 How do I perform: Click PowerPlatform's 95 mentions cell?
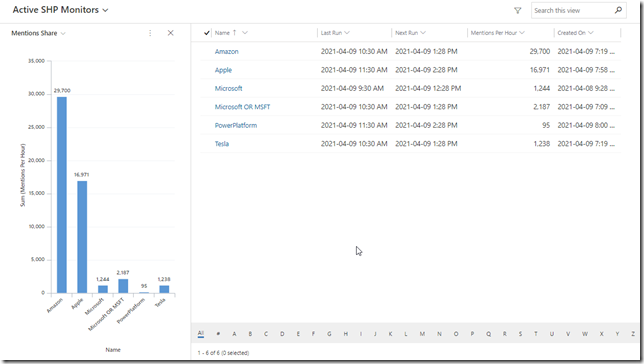(546, 125)
